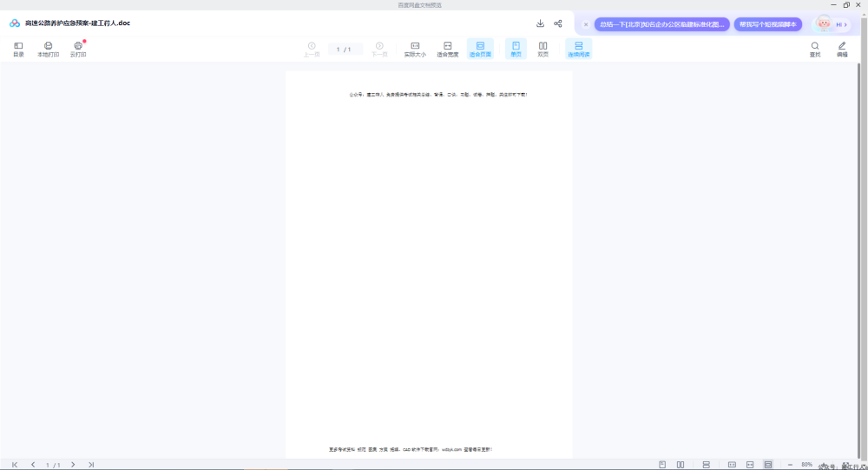Go to previous page with 上一页
The height and width of the screenshot is (470, 868).
click(x=312, y=50)
